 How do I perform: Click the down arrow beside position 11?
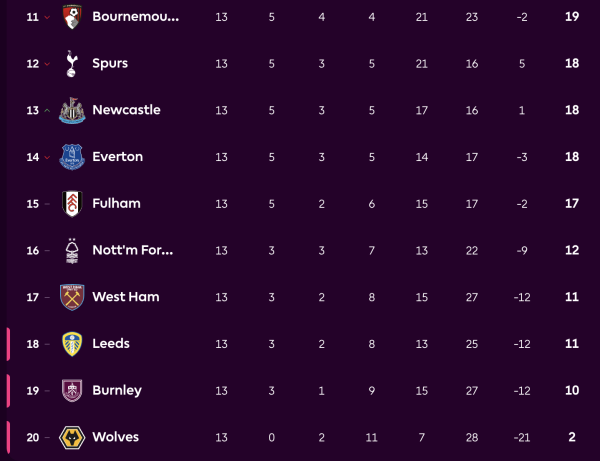tap(47, 17)
